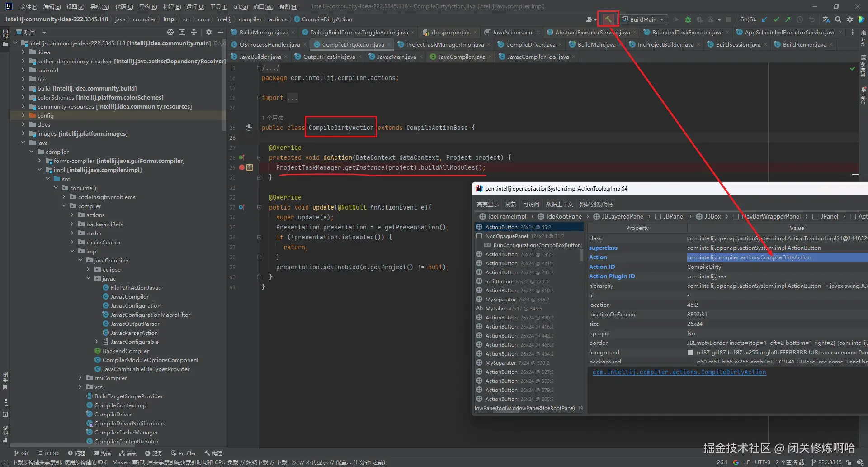Fold the doAction method in gutter
This screenshot has width=868, height=467.
click(259, 158)
